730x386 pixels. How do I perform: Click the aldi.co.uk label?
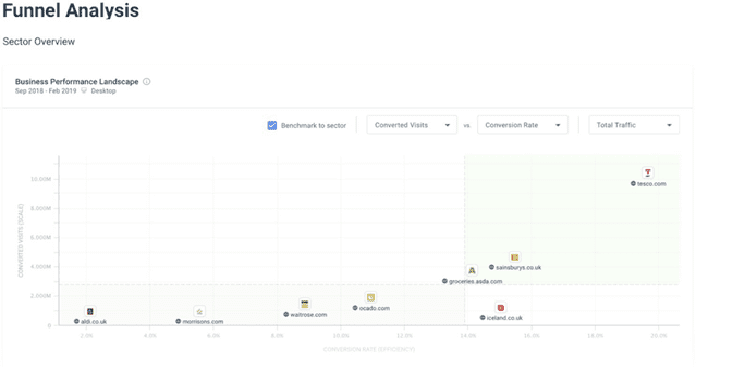pos(94,321)
